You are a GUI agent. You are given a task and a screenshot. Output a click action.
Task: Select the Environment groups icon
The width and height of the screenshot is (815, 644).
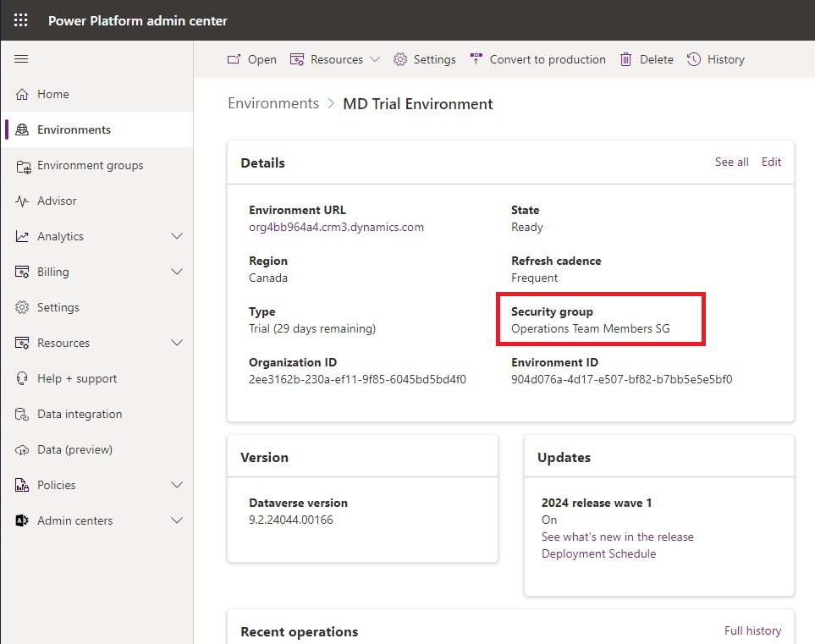tap(23, 166)
